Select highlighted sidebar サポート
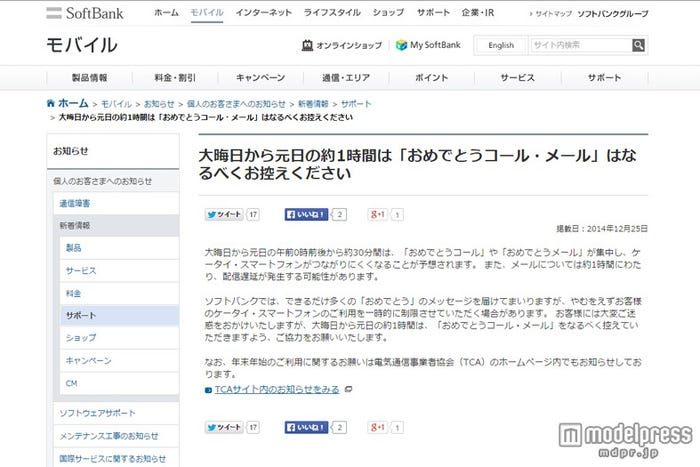Image resolution: width=700 pixels, height=467 pixels. pyautogui.click(x=119, y=316)
